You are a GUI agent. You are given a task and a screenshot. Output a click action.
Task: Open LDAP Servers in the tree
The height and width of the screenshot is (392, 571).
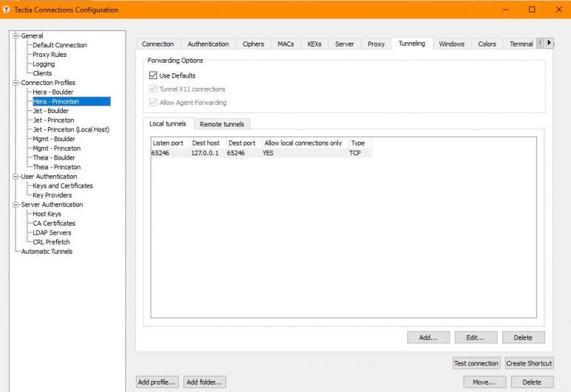click(52, 232)
